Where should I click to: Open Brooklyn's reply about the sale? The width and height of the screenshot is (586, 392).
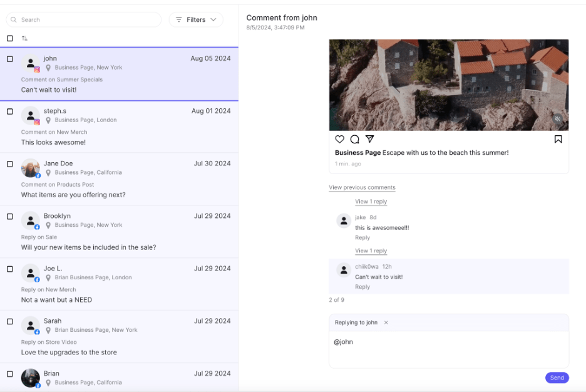[x=119, y=232]
